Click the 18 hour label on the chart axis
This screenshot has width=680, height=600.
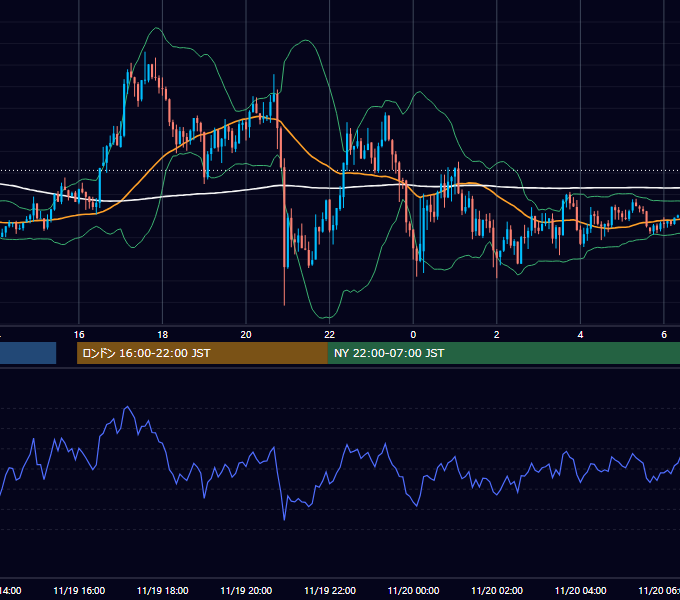pos(163,335)
